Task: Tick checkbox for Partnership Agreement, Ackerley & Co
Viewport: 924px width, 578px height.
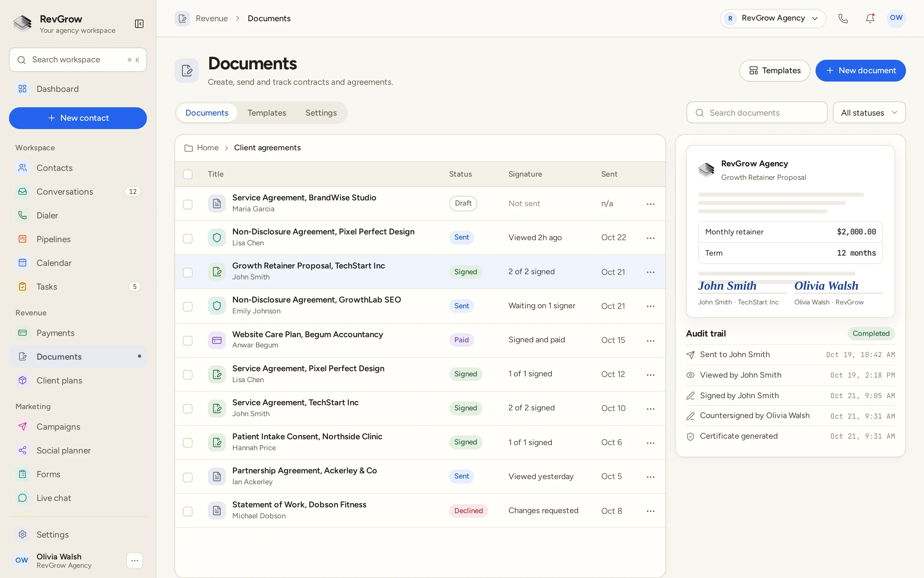Action: coord(187,477)
